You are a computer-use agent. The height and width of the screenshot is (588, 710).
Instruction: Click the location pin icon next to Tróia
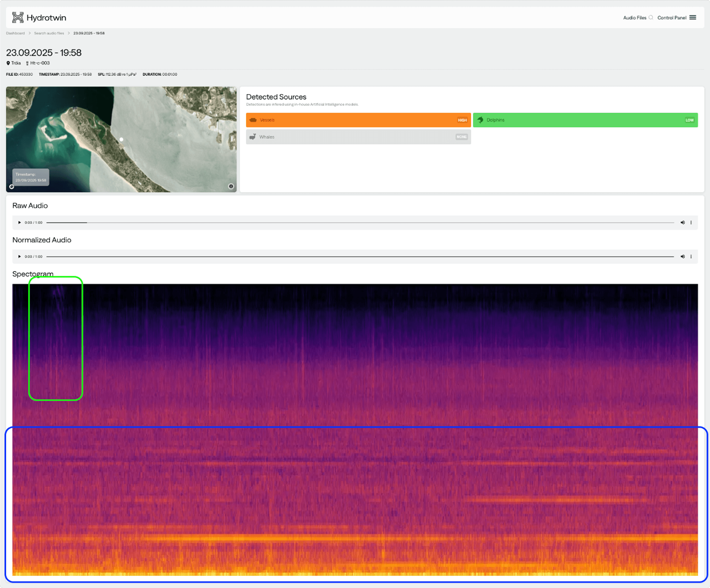pos(9,63)
